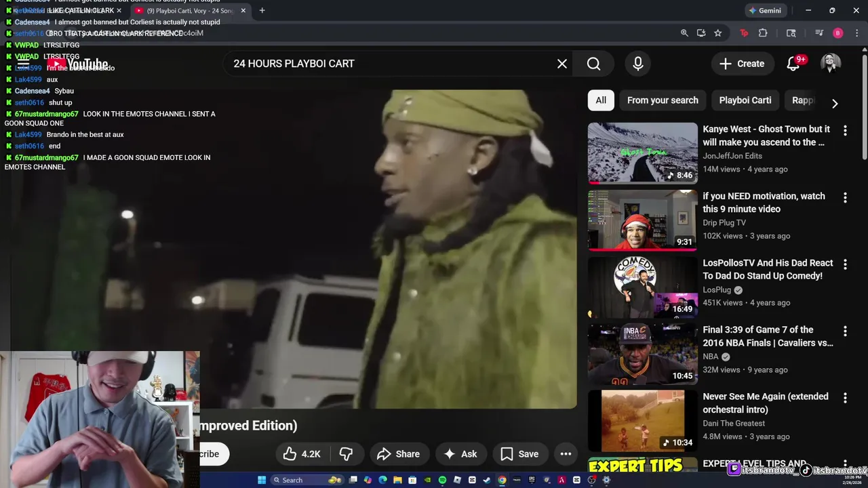
Task: Open options menu for Final 3:39 NBA video
Action: coord(845,331)
